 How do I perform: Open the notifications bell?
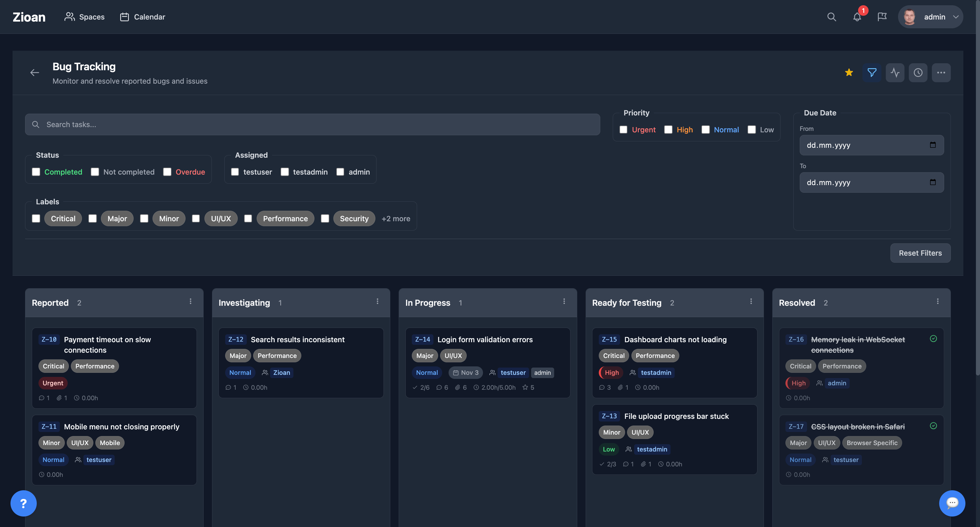click(857, 17)
